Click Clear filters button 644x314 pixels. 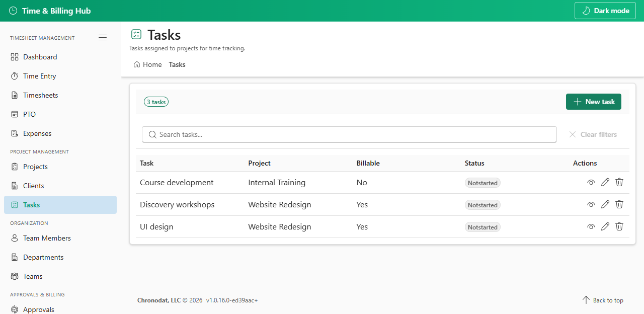point(593,134)
